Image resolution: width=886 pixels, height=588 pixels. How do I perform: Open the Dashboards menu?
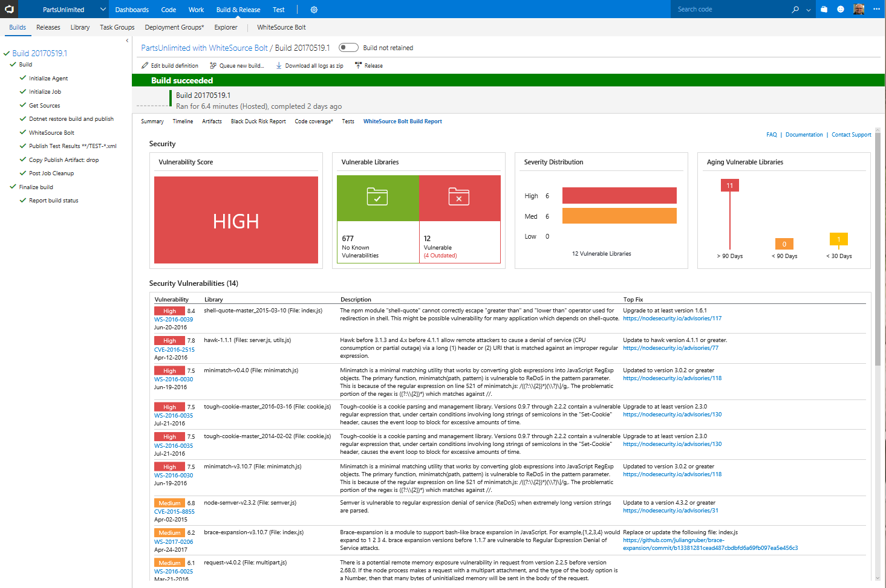pos(132,10)
